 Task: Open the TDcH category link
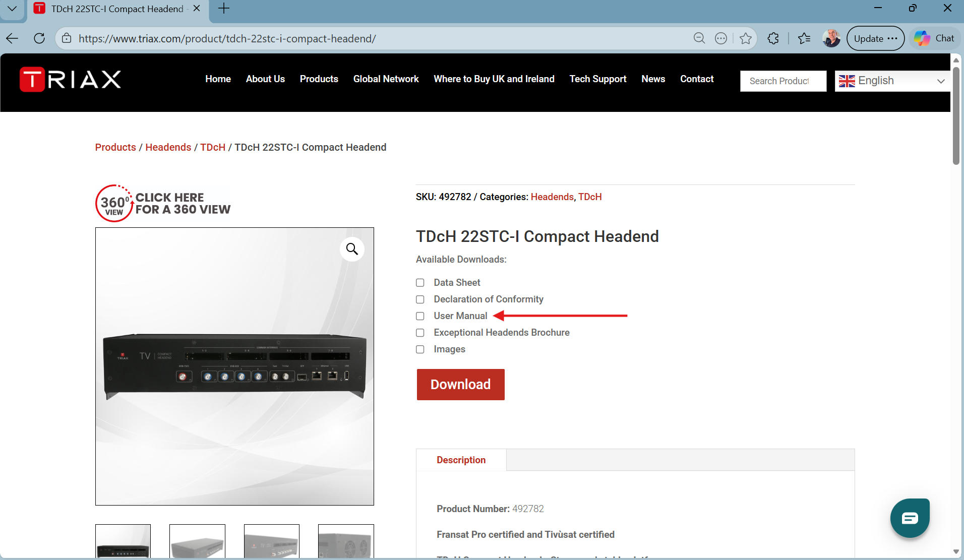point(590,197)
